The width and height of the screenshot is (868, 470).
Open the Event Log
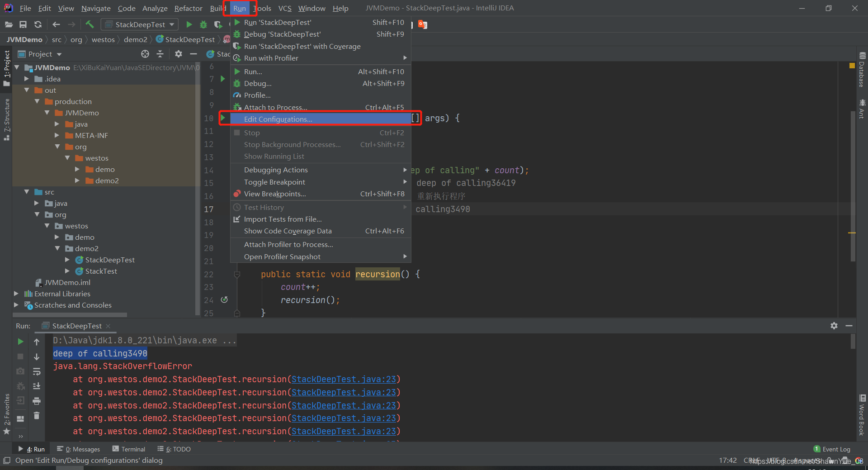click(x=832, y=449)
